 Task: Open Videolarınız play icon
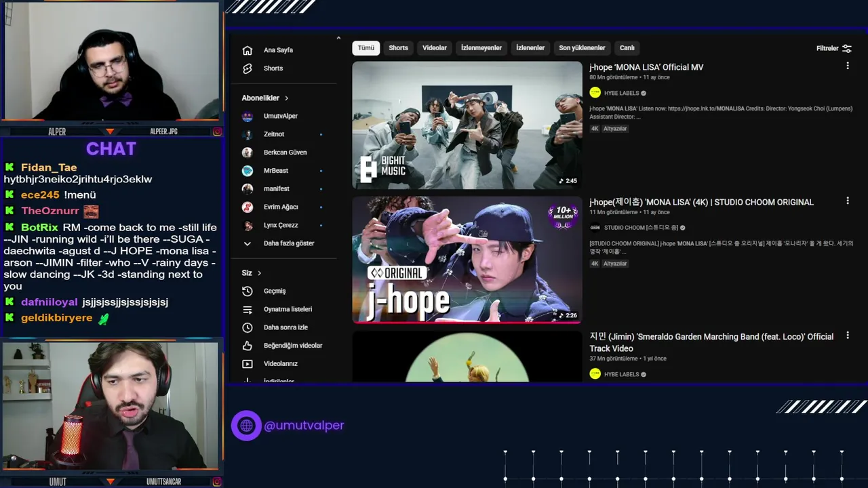point(248,364)
